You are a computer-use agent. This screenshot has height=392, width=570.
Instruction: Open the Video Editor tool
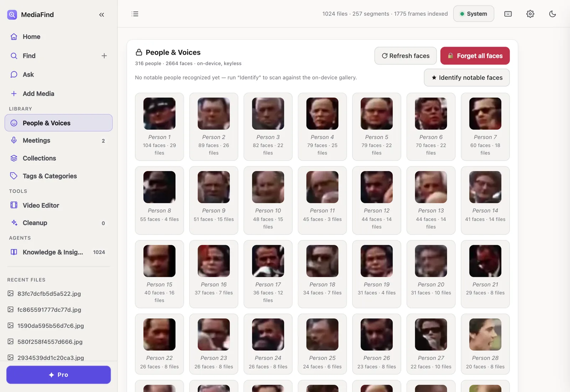coord(58,205)
